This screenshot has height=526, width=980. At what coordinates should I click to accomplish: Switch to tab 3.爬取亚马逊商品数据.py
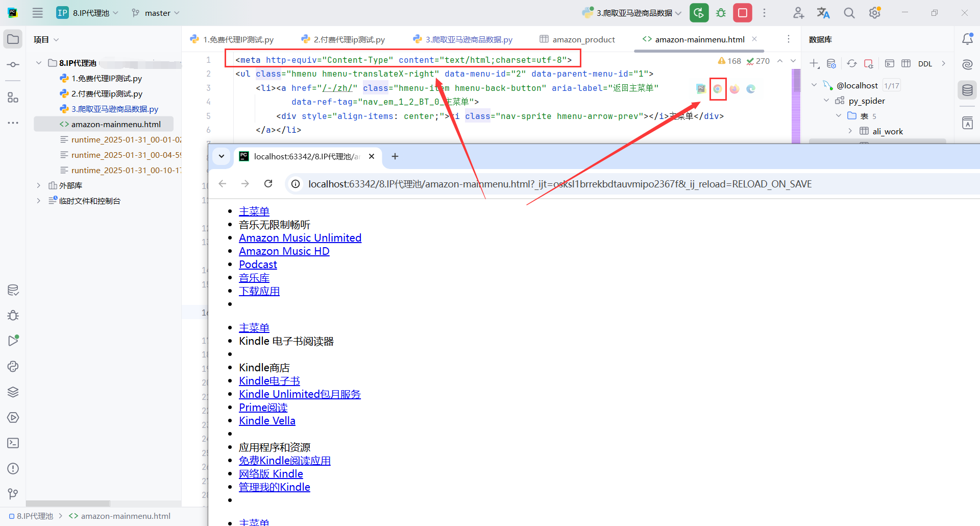coord(463,39)
